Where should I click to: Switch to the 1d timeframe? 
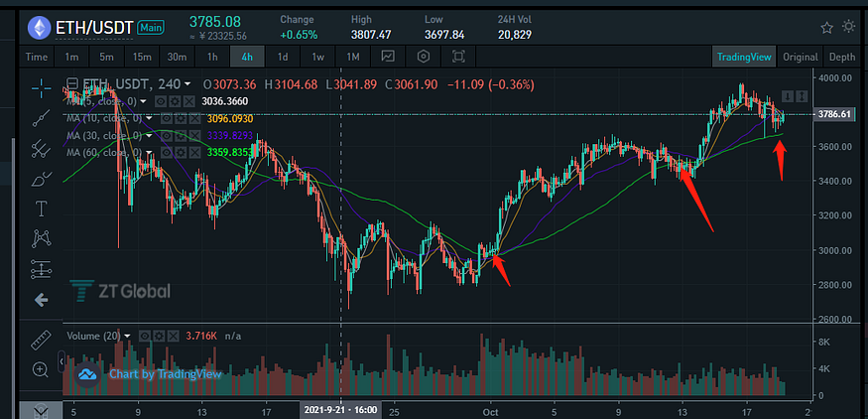coord(283,57)
